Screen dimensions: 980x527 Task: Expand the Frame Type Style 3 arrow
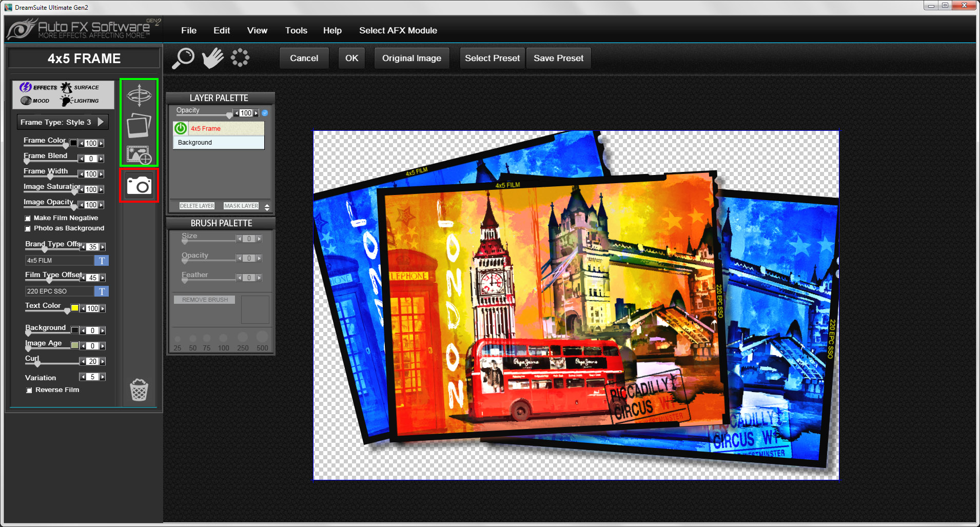point(101,122)
